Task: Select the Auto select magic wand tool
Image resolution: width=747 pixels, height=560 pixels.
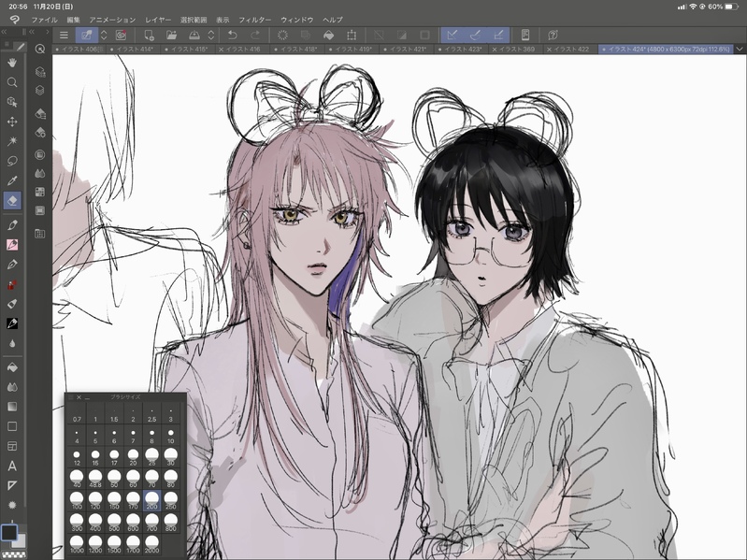Action: 12,141
